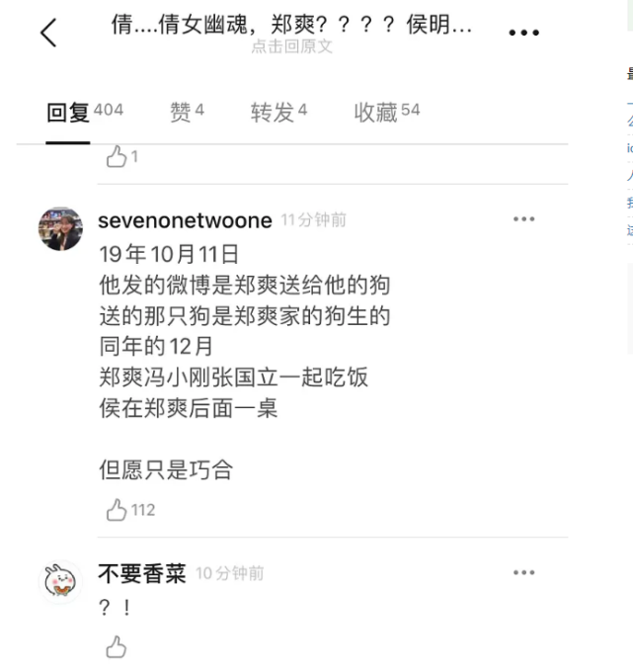Click the comment text 但愿只是巧合
The image size is (633, 672).
point(166,469)
